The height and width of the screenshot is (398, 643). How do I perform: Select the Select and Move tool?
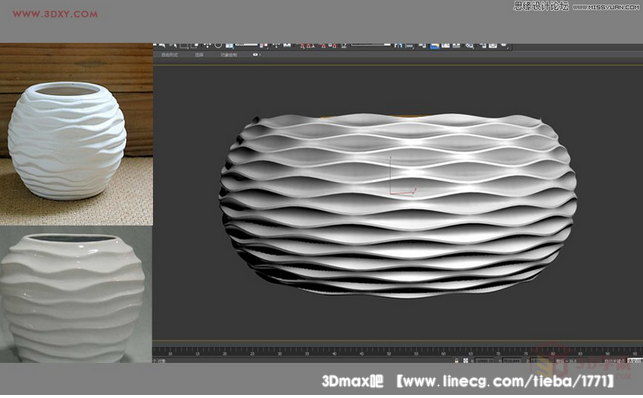[207, 45]
